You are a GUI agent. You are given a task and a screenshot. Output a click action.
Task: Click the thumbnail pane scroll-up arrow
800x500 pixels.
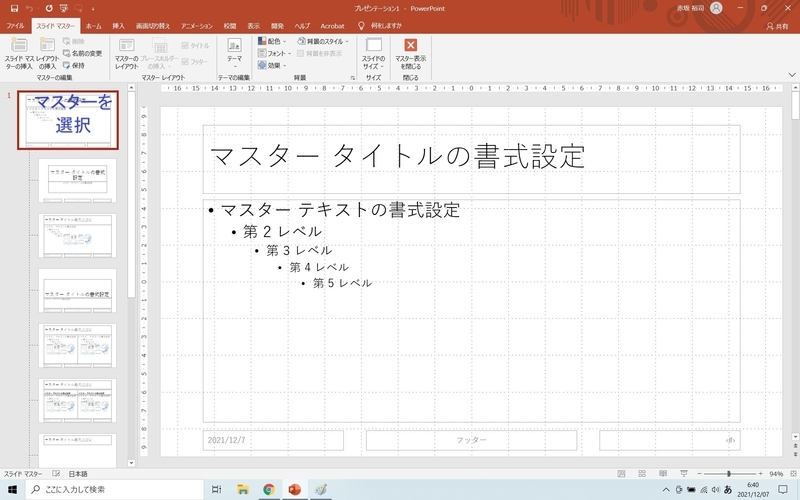pos(131,88)
